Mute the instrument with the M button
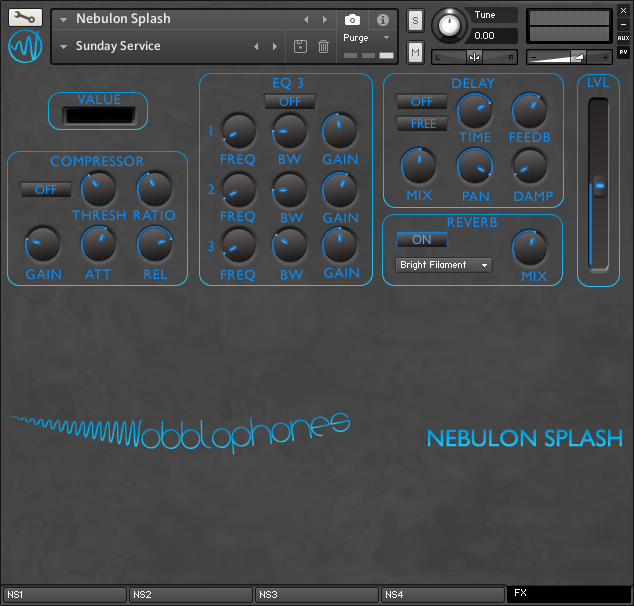This screenshot has height=606, width=634. [415, 52]
